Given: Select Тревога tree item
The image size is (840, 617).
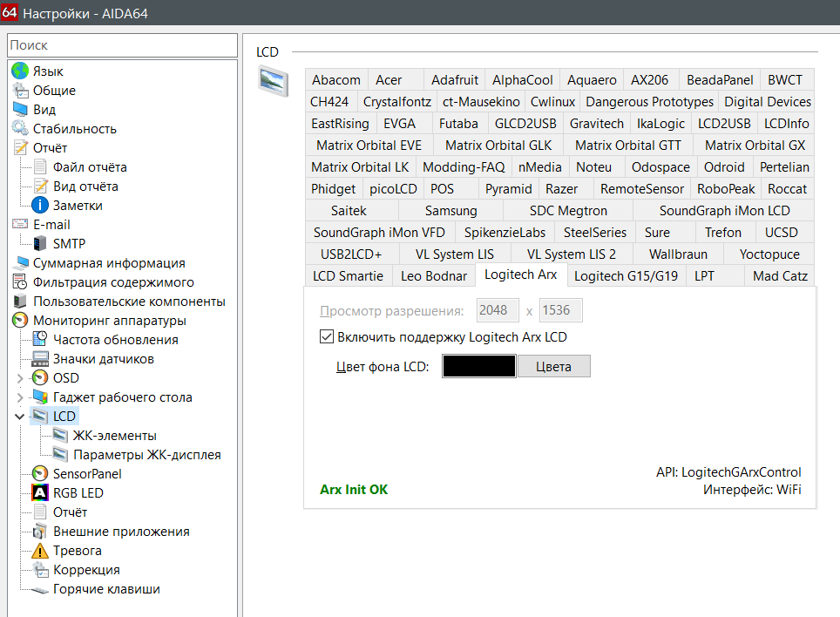Looking at the screenshot, I should [x=78, y=551].
